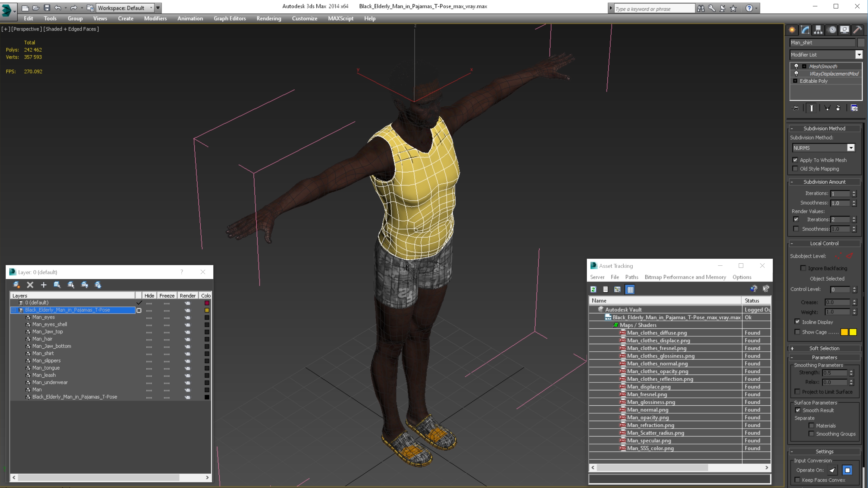Select Man_slippers in the layer list
Viewport: 868px width, 488px height.
click(46, 360)
